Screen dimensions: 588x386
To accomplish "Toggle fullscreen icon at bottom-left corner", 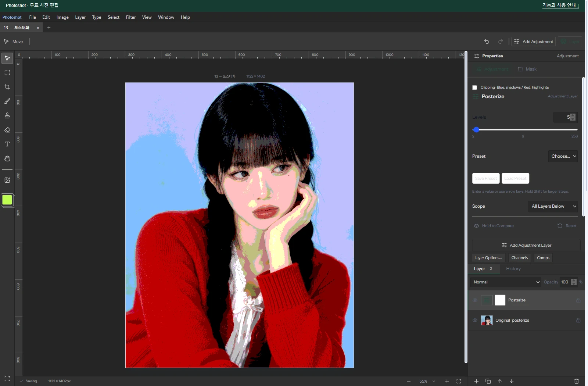I will pyautogui.click(x=7, y=379).
